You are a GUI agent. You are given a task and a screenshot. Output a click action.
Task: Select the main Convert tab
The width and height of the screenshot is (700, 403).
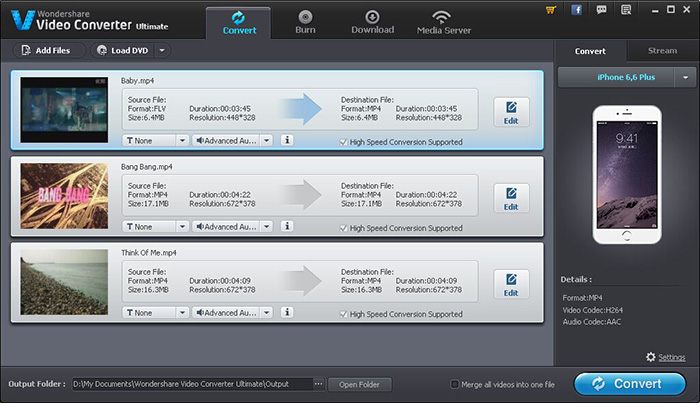pyautogui.click(x=239, y=22)
